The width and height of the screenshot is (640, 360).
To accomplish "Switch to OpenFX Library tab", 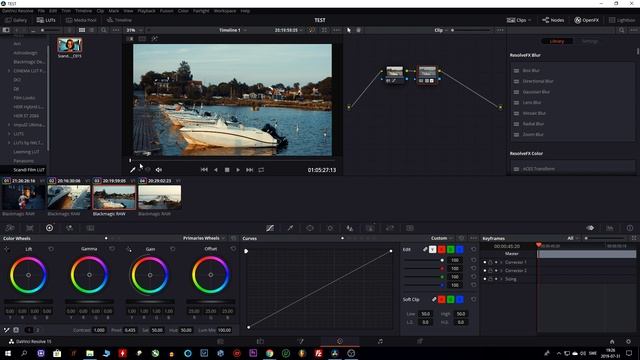I will pos(557,41).
